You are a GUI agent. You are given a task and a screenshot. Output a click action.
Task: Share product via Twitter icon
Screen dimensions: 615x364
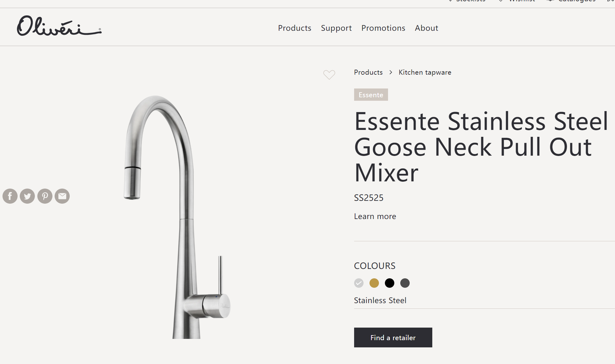click(27, 196)
